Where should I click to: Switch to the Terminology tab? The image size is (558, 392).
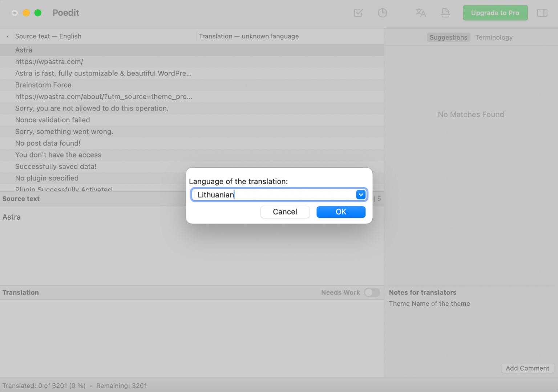[494, 37]
